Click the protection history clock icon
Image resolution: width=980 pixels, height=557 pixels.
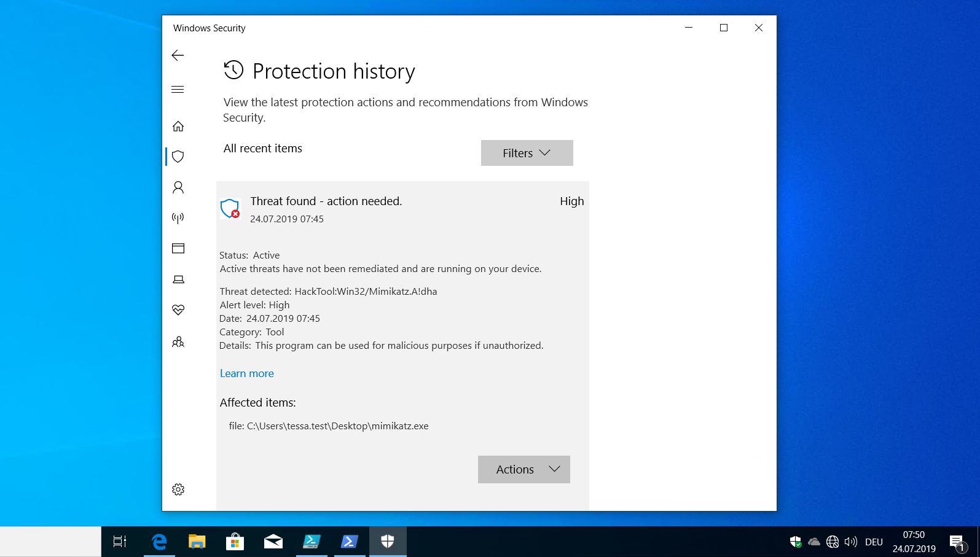(233, 70)
